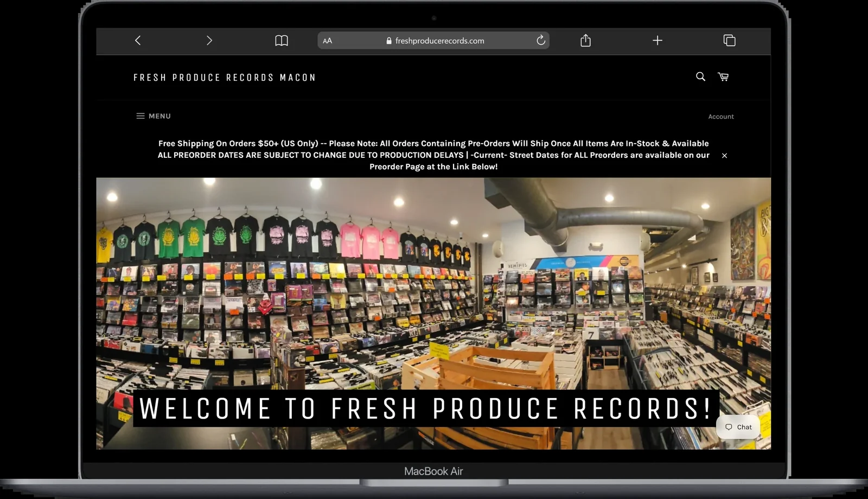This screenshot has width=868, height=499.
Task: Go to Fresh Produce Records Macon home logo
Action: coord(225,78)
